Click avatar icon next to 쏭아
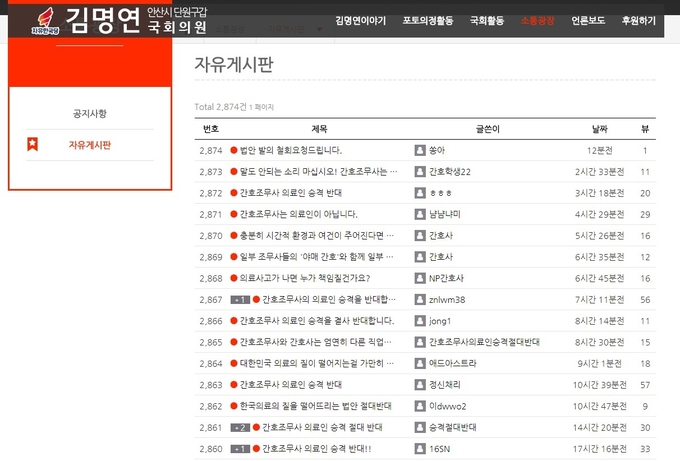This screenshot has height=461, width=680. tap(420, 150)
